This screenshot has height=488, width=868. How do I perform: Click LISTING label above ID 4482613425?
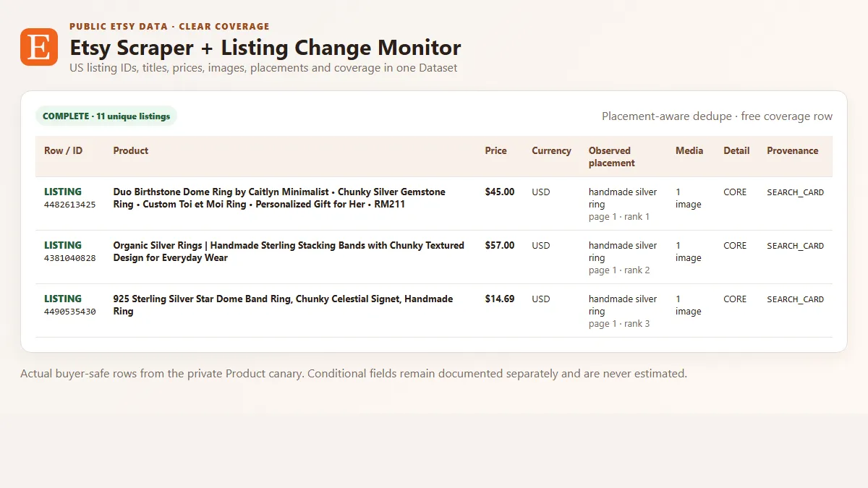click(x=63, y=192)
